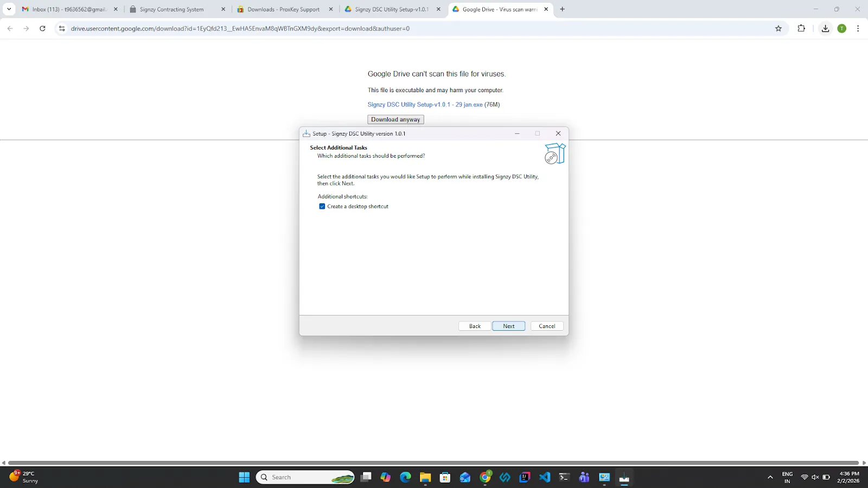
Task: Open Microsoft Teams from the taskbar
Action: (x=584, y=477)
